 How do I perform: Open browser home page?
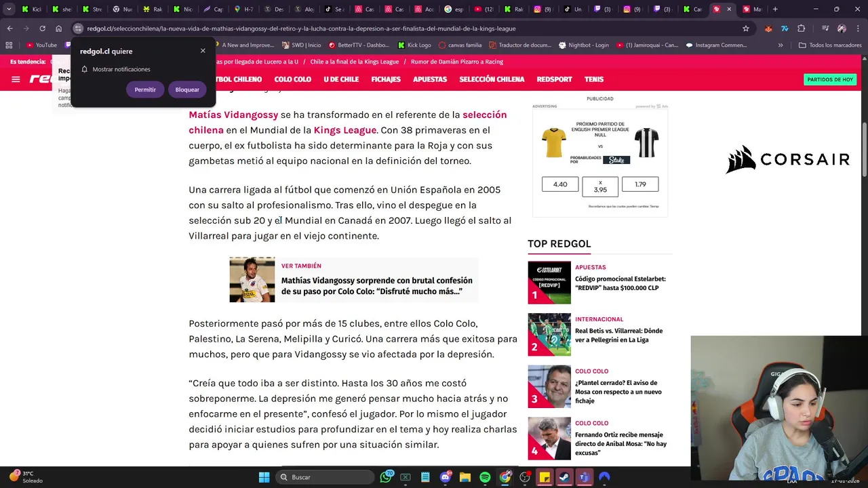click(x=58, y=28)
